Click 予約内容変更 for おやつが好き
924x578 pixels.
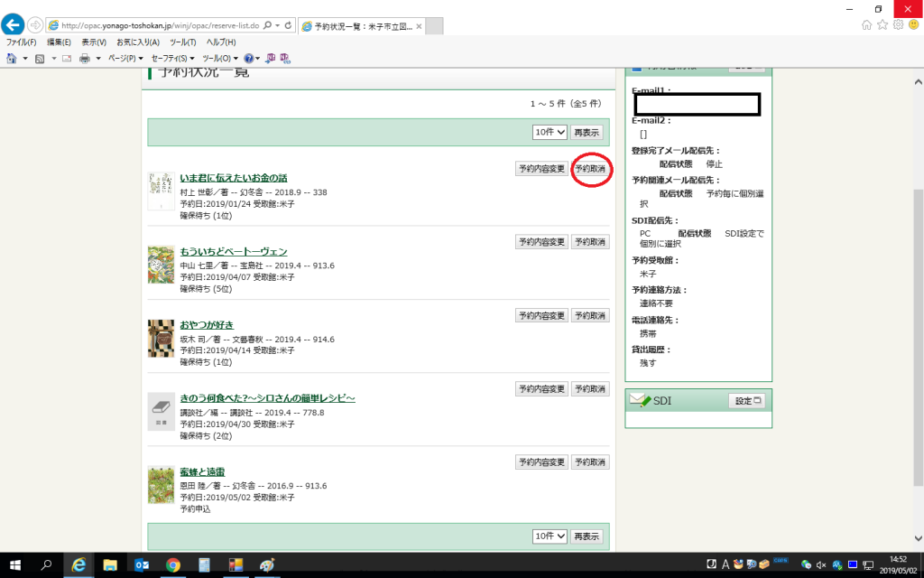541,315
